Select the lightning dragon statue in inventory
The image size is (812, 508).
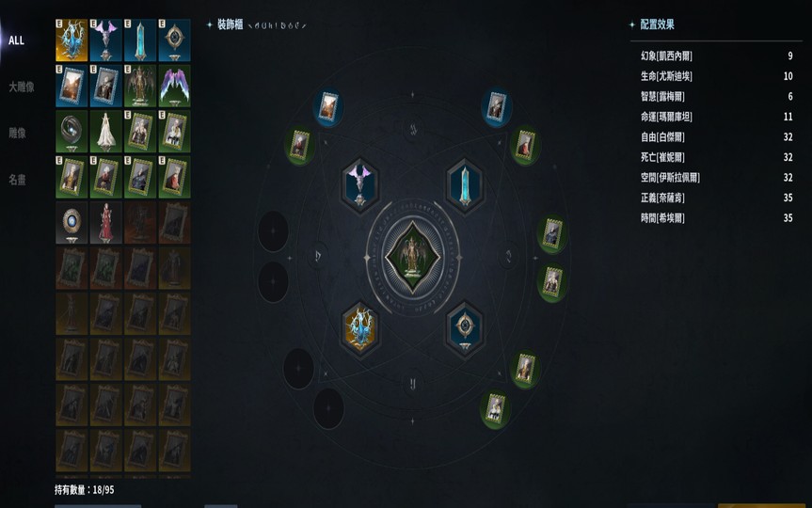72,40
